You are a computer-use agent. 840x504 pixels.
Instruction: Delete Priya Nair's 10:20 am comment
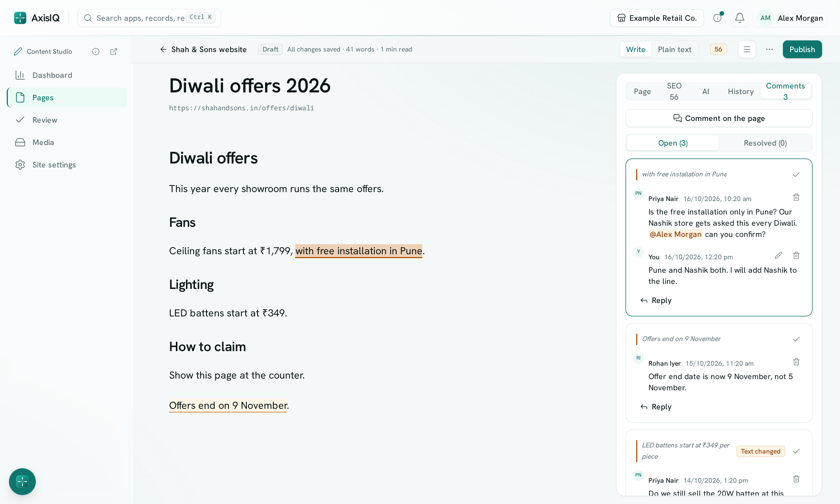(796, 197)
